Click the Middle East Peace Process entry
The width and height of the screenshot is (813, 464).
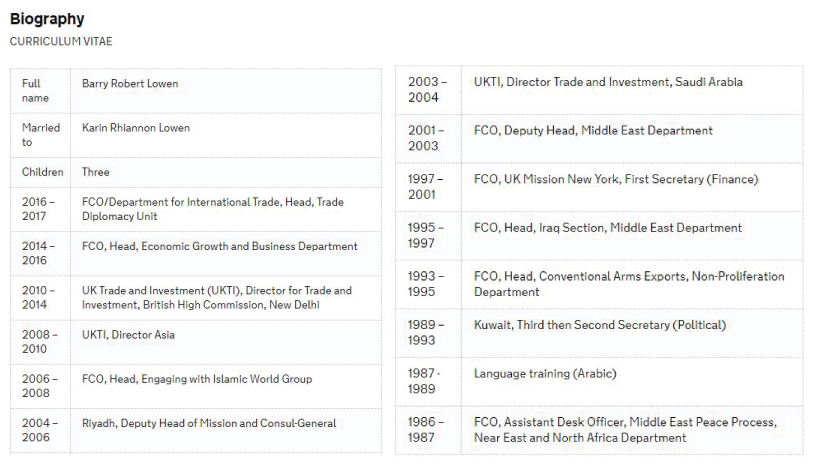[x=625, y=429]
